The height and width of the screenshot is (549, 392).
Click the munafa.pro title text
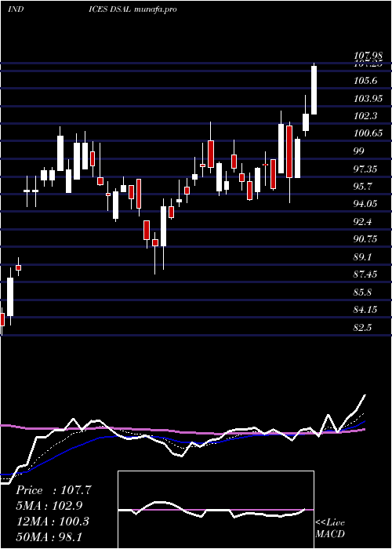click(155, 9)
